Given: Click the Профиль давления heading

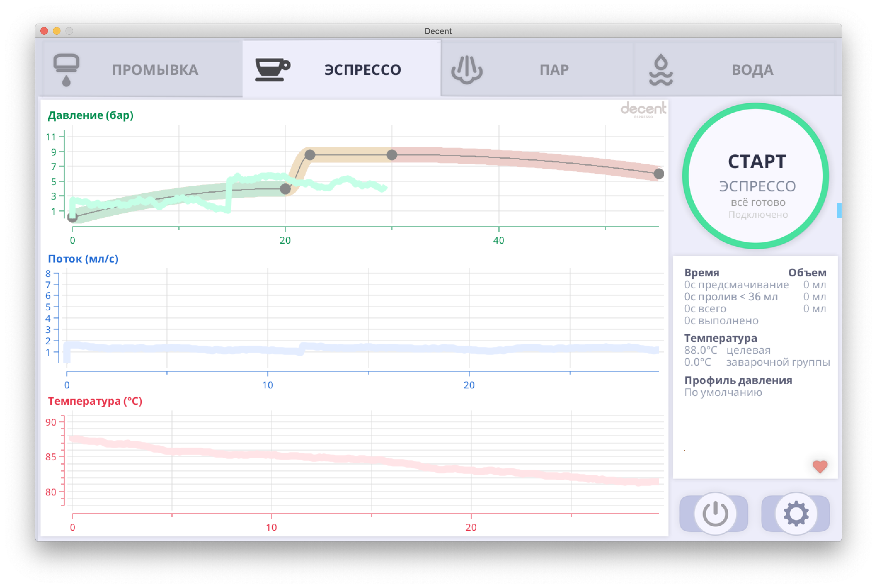Looking at the screenshot, I should (x=738, y=380).
